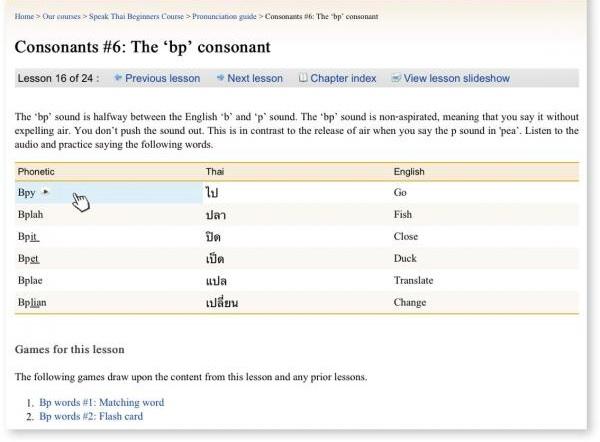Select the phonetic word Bplae
The width and height of the screenshot is (600, 442).
pyautogui.click(x=30, y=280)
